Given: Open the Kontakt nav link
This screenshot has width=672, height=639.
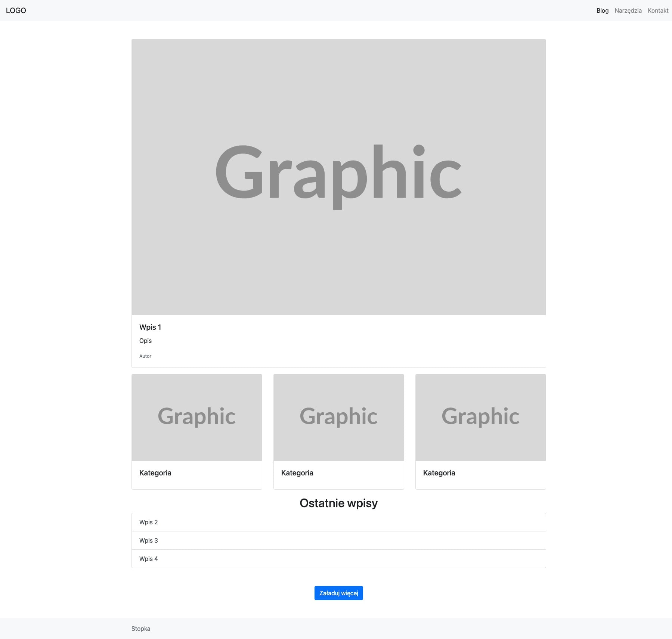Looking at the screenshot, I should (x=658, y=10).
